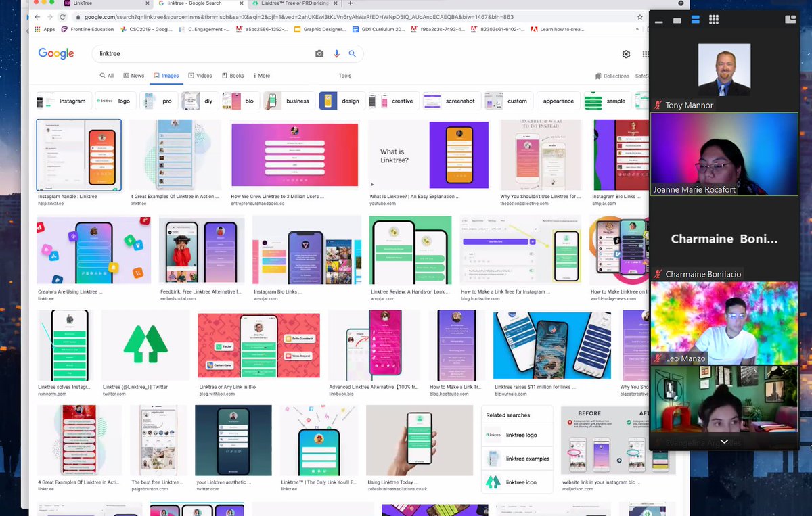Search by image using the camera icon
The width and height of the screenshot is (812, 516).
319,53
